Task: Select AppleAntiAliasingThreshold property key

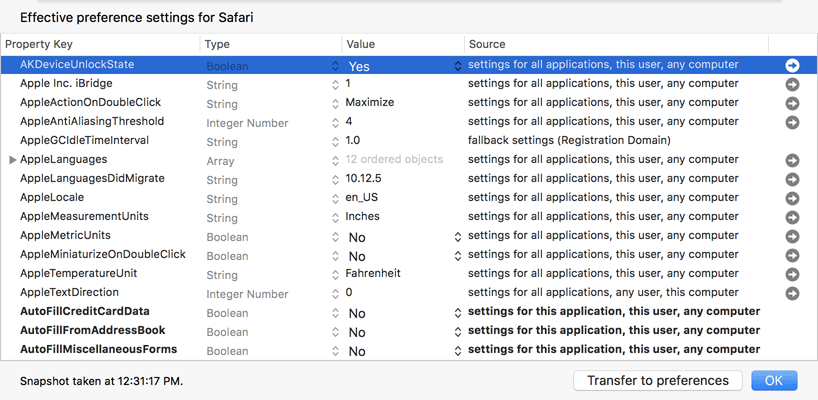Action: [92, 122]
